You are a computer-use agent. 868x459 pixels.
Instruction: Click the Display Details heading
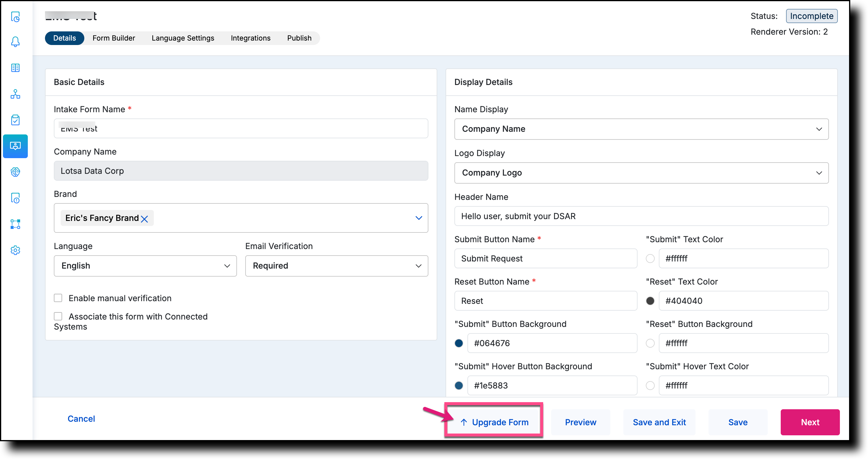coord(483,82)
